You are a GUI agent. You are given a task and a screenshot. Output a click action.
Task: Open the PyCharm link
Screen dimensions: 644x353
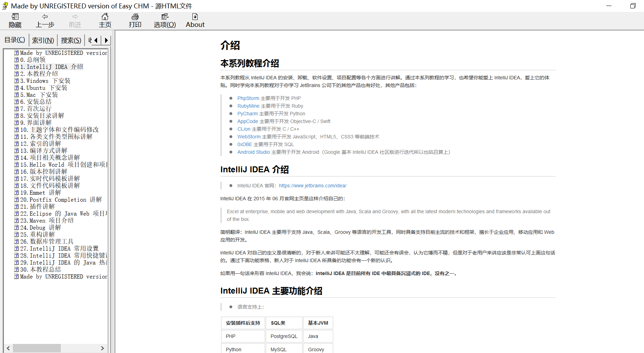pos(248,114)
